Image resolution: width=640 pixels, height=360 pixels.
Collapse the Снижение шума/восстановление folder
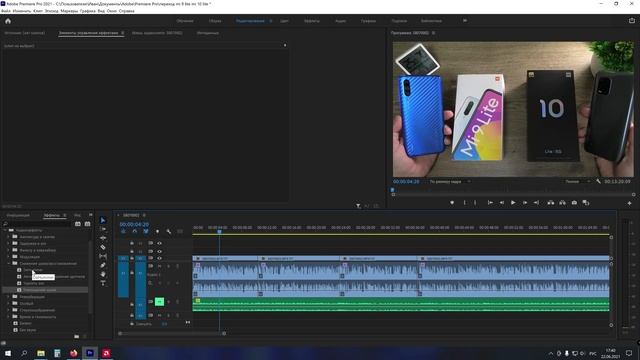click(x=8, y=263)
